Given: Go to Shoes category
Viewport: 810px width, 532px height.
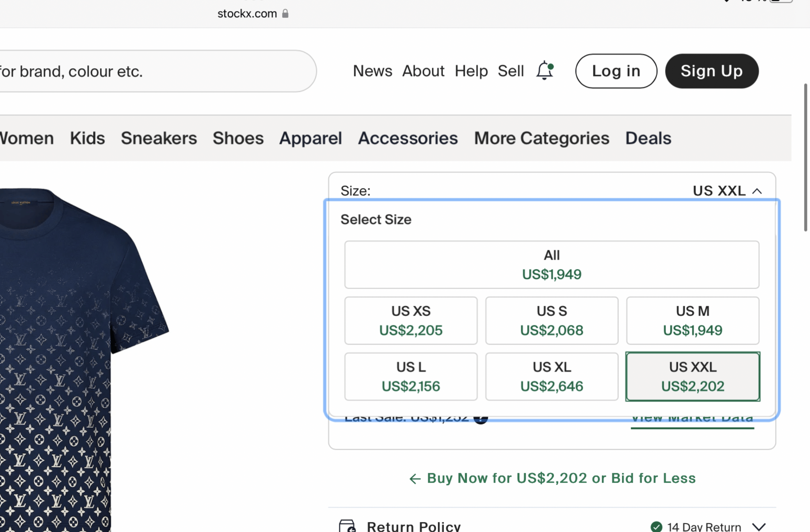Looking at the screenshot, I should 238,138.
